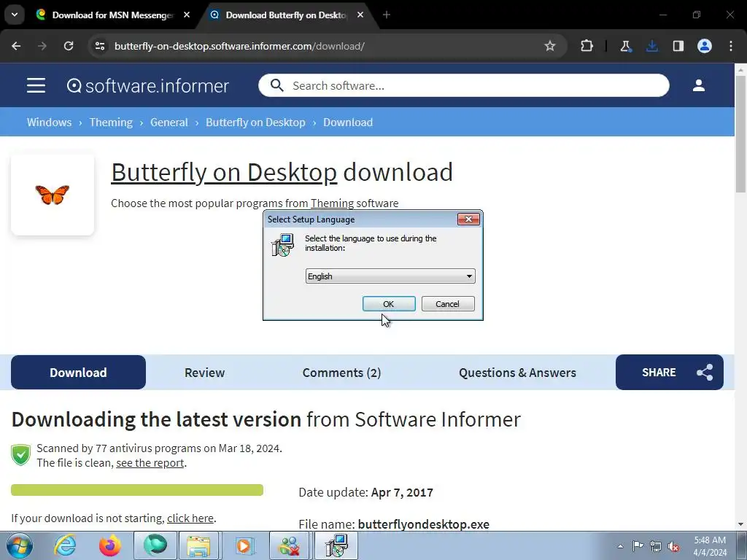
Task: Bookmark this page with the star icon
Action: click(x=550, y=46)
